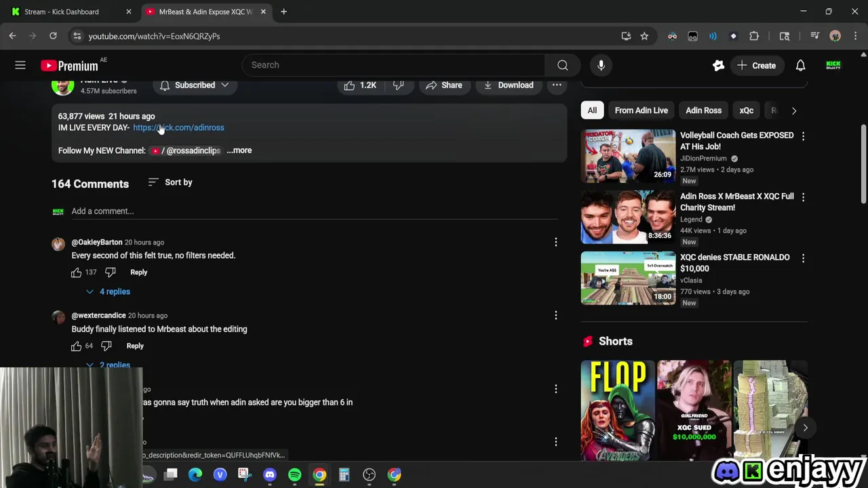Open options for Volleyball Coach video
The height and width of the screenshot is (488, 868).
[803, 136]
